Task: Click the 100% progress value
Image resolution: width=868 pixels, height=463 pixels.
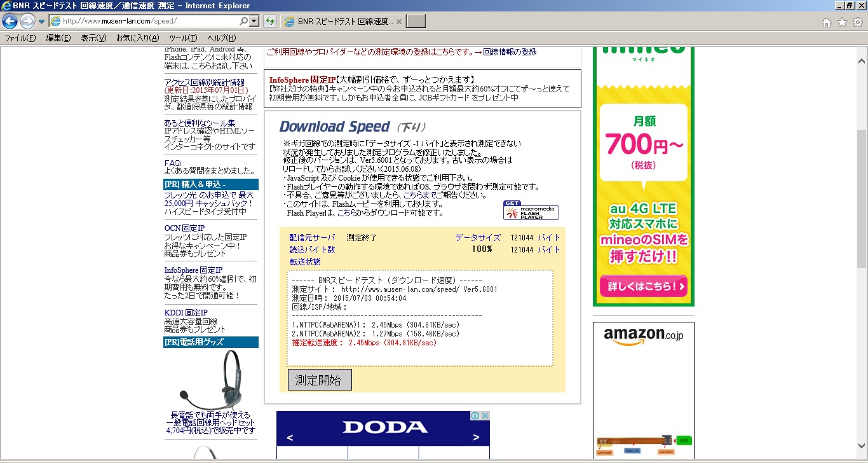Action: point(482,249)
